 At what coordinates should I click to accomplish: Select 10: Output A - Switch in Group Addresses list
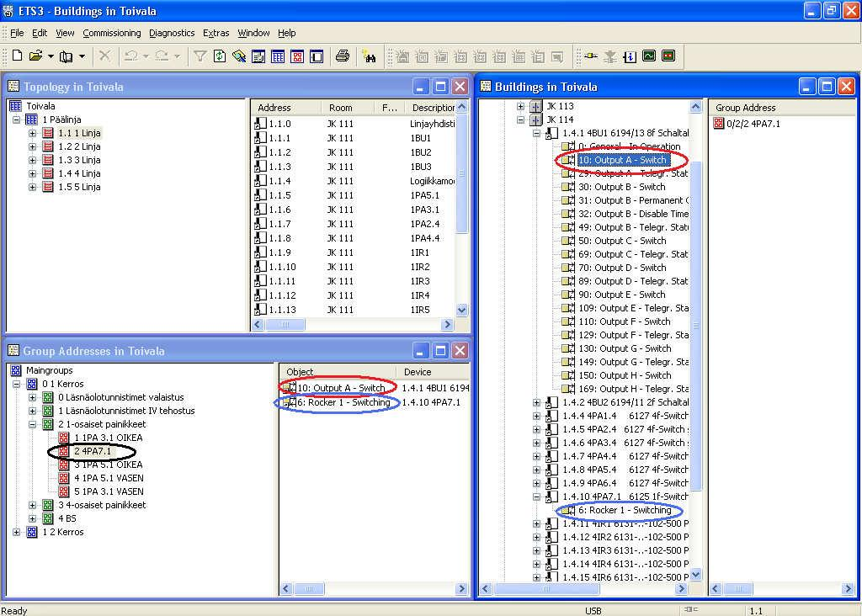click(x=341, y=388)
